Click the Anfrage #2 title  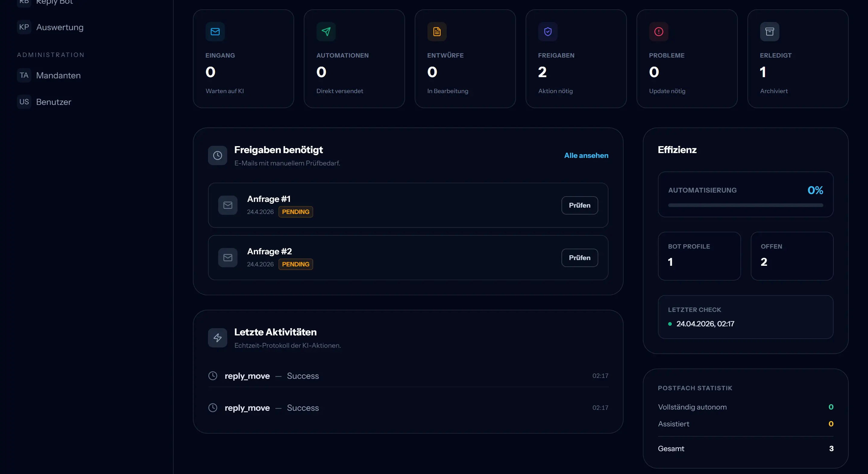pyautogui.click(x=269, y=252)
